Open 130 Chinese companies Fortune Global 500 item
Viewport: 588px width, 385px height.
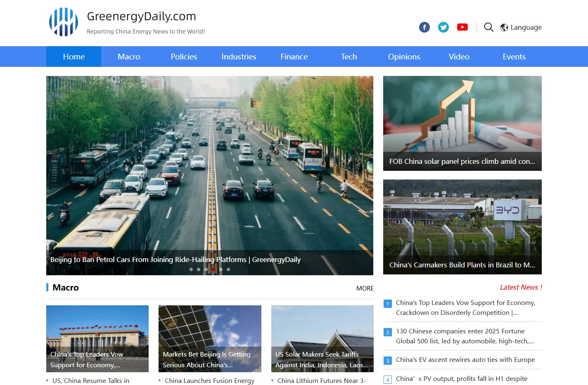point(465,336)
